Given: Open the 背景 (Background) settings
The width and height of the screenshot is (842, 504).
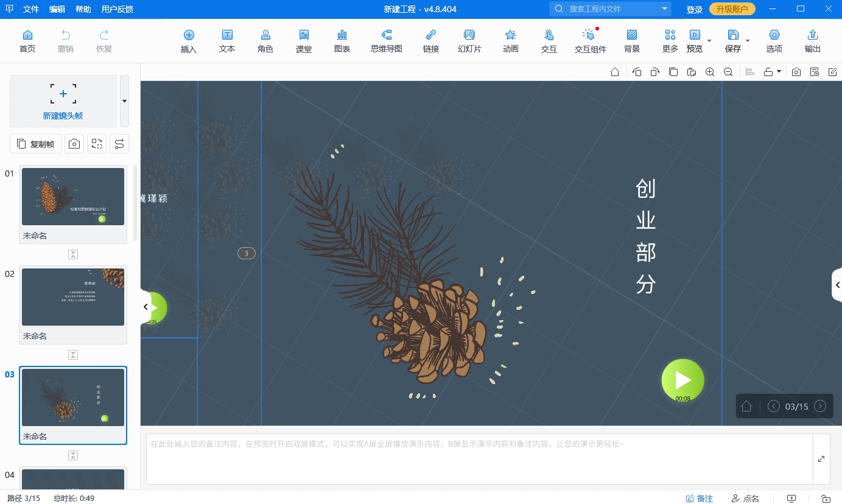Looking at the screenshot, I should coord(632,41).
